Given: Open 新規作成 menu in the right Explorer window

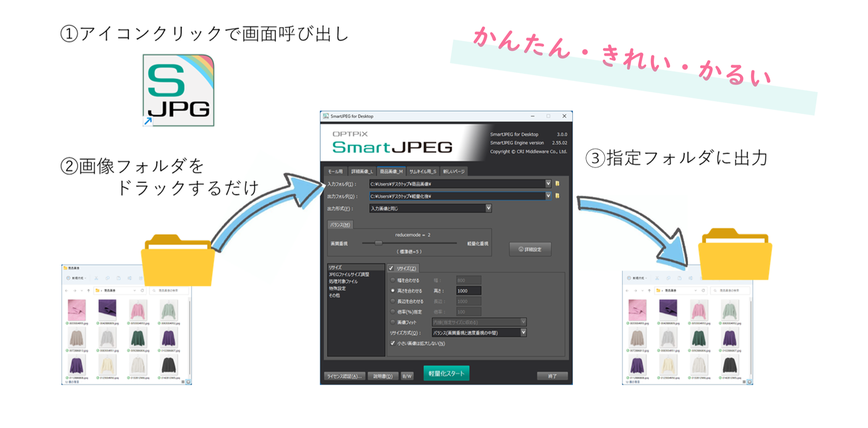Looking at the screenshot, I should point(637,278).
